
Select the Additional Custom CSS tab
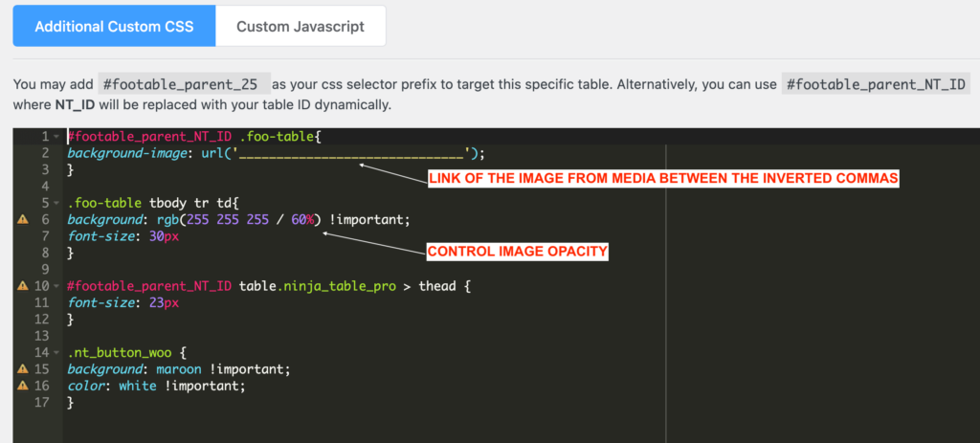[x=114, y=26]
